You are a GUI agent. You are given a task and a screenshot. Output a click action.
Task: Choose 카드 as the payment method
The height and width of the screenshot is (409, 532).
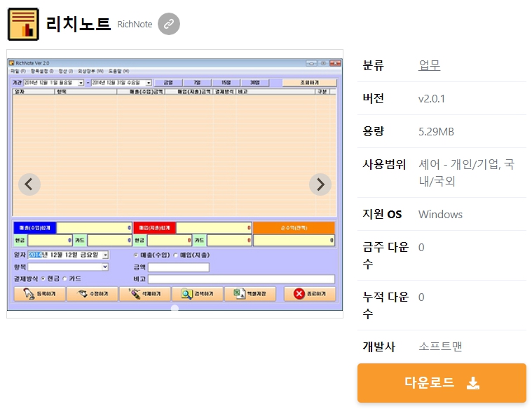(x=64, y=279)
